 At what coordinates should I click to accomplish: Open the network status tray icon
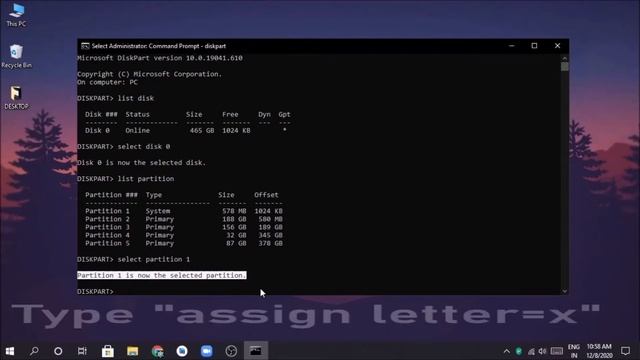tap(531, 351)
